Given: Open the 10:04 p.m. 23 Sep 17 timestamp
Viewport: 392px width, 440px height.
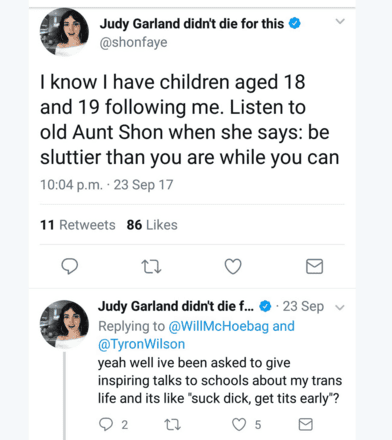Looking at the screenshot, I should [x=107, y=185].
